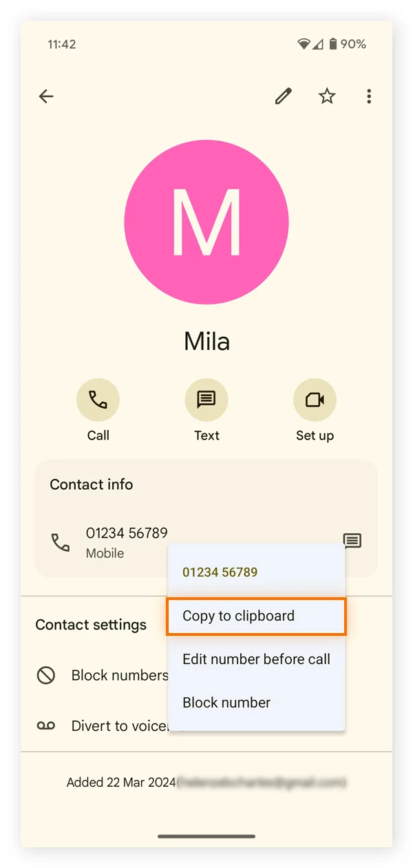Open the three-dot overflow menu
Screen dimensions: 413x868
point(369,96)
